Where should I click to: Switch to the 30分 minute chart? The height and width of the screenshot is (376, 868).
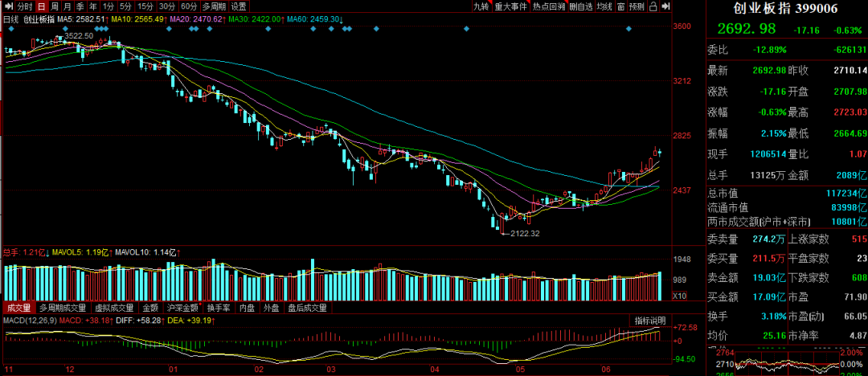[166, 6]
